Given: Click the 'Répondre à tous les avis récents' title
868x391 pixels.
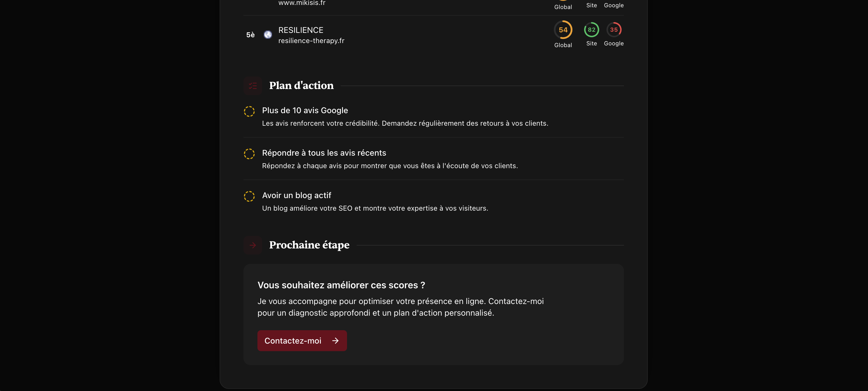Looking at the screenshot, I should (324, 153).
